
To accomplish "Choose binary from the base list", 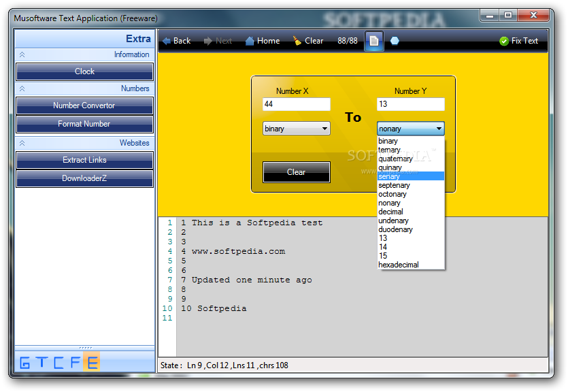I will point(410,141).
